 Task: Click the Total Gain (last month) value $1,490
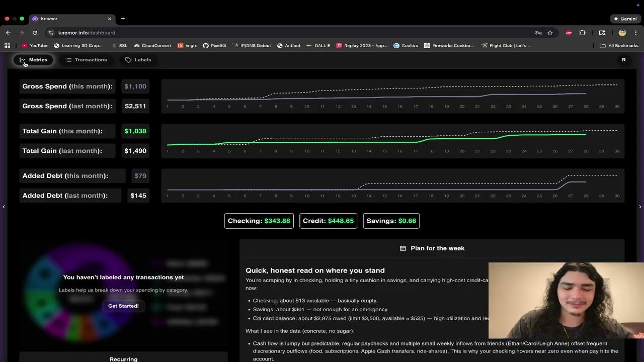pyautogui.click(x=135, y=151)
